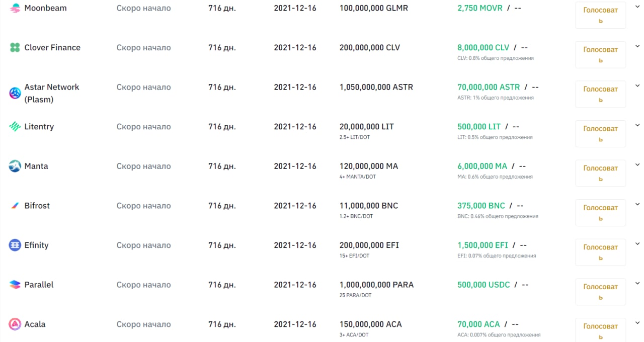The height and width of the screenshot is (342, 644).
Task: Select the 500,000 USDC reward for Parallel
Action: click(x=484, y=285)
